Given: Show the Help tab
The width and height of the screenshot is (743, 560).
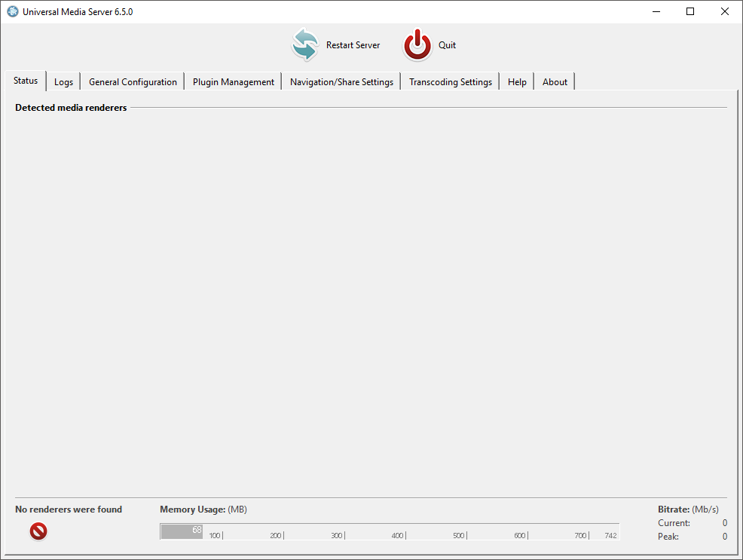Looking at the screenshot, I should click(517, 82).
